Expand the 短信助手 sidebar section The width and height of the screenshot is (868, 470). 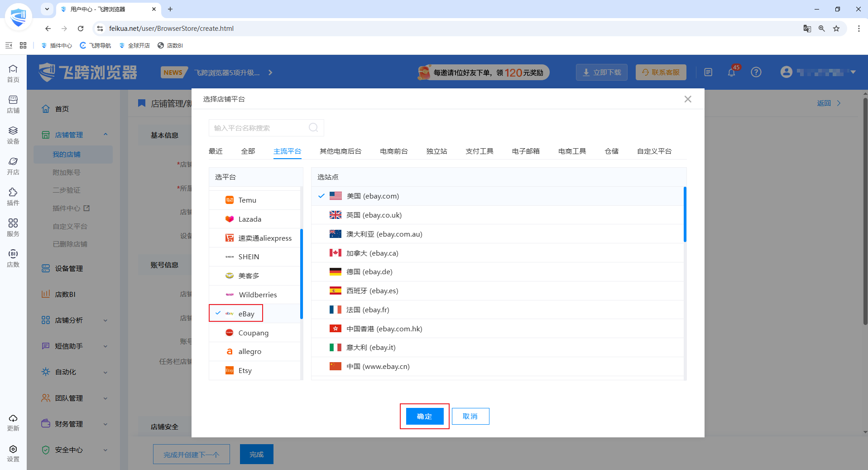[x=105, y=346]
